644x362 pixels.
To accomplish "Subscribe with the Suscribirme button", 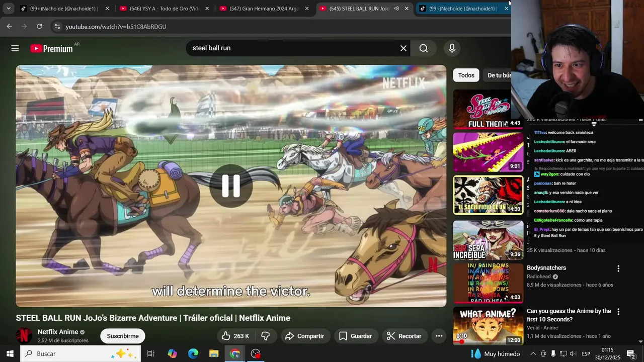I will pos(123,336).
